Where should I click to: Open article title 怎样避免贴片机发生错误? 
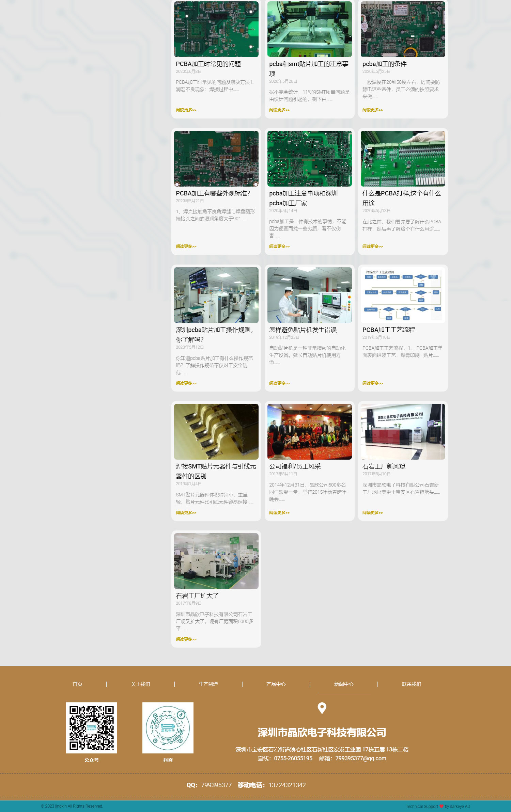(303, 330)
